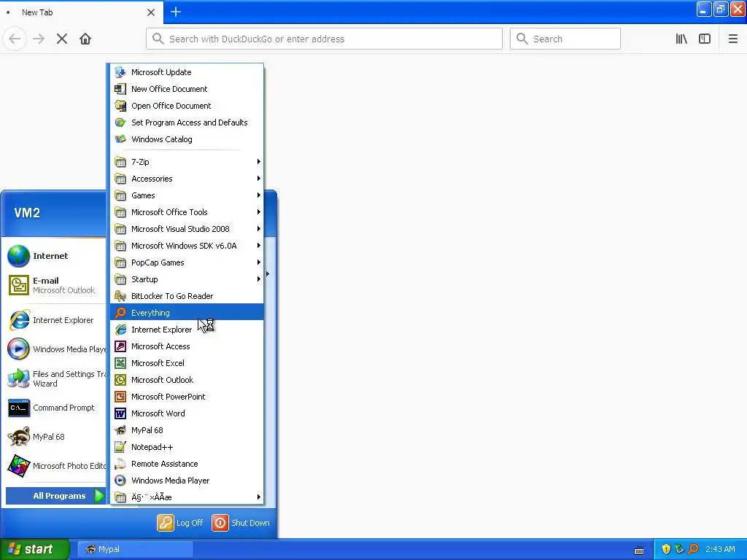
Task: Click the E-mail Microsoft Outlook pinned icon
Action: pyautogui.click(x=18, y=285)
